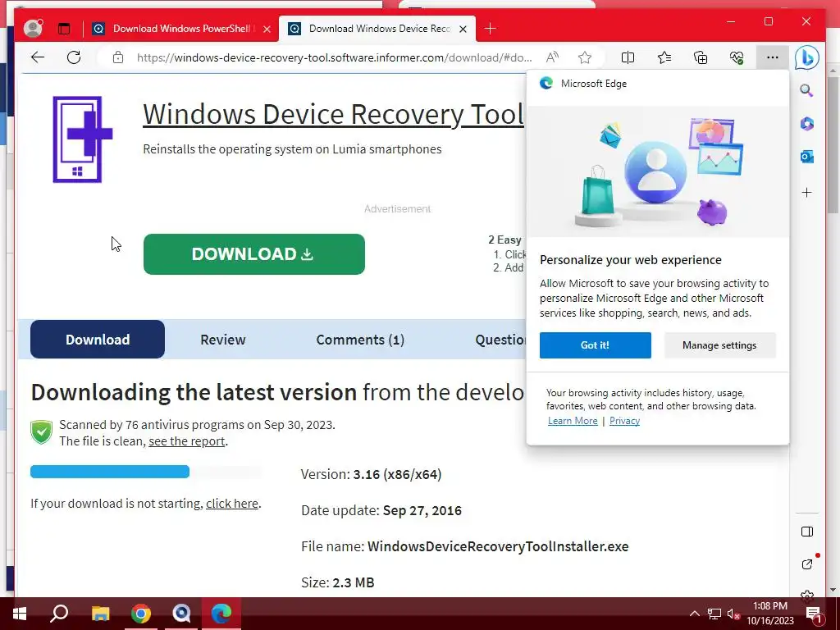The image size is (840, 630).
Task: Click the file name WindowsDeviceRecoveryToolInstaller.exe
Action: click(x=498, y=546)
